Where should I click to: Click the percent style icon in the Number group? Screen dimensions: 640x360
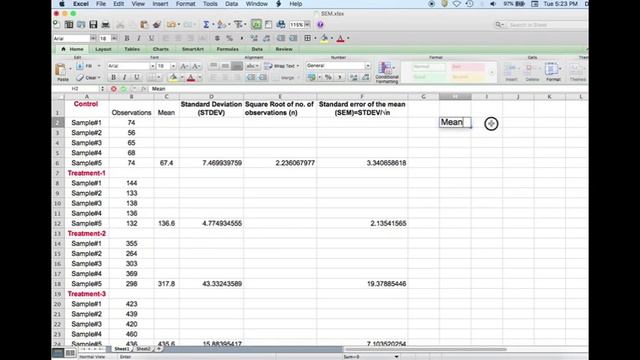(x=328, y=77)
